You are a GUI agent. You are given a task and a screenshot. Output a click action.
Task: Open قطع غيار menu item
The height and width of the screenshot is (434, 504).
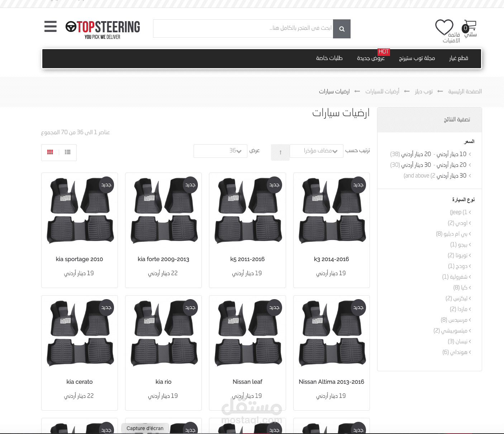458,58
